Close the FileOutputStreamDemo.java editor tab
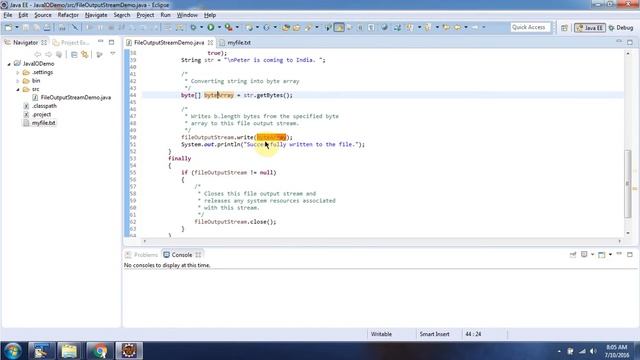This screenshot has height=360, width=640. (210, 42)
